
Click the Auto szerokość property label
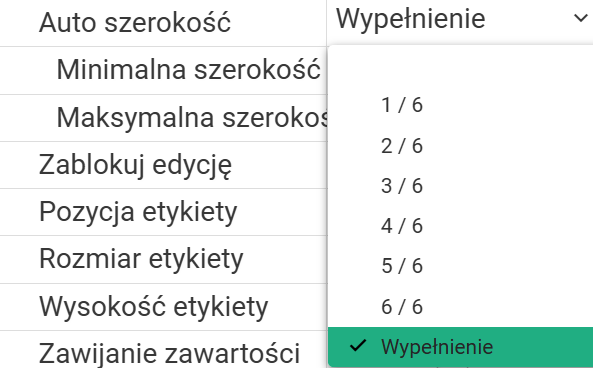(x=135, y=23)
